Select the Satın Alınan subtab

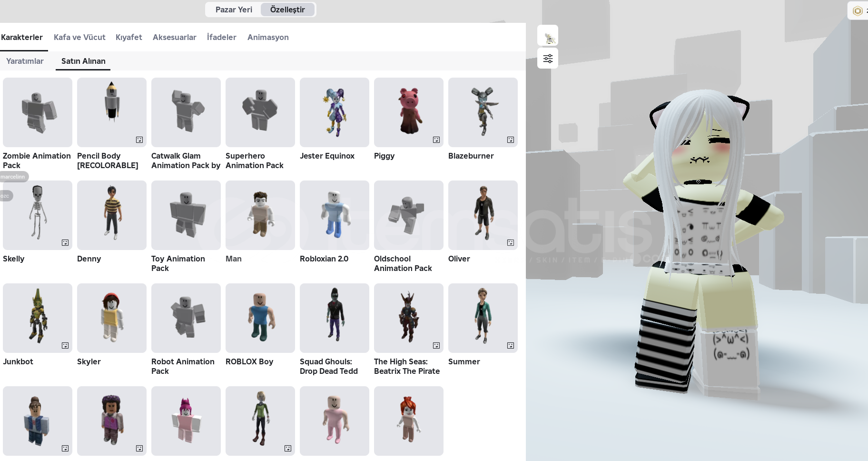point(83,61)
